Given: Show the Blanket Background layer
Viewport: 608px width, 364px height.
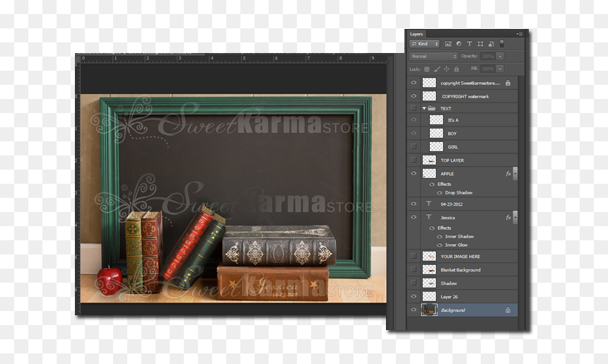Looking at the screenshot, I should coord(414,269).
